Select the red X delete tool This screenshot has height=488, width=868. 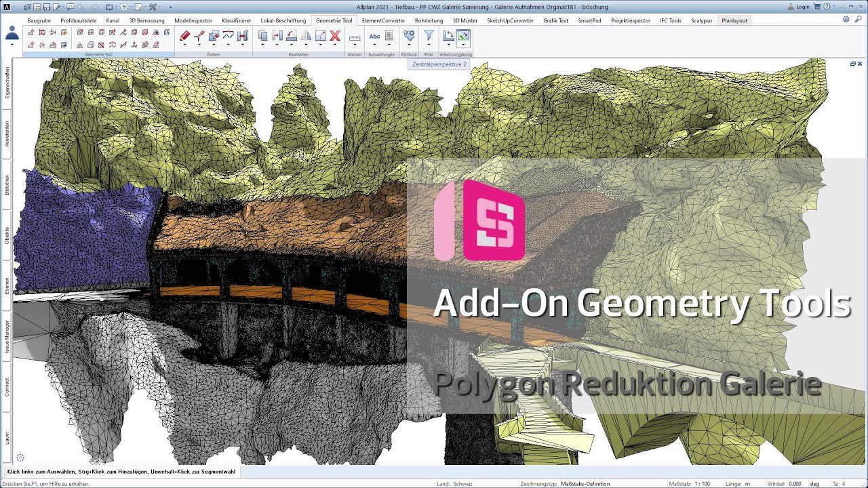point(335,35)
